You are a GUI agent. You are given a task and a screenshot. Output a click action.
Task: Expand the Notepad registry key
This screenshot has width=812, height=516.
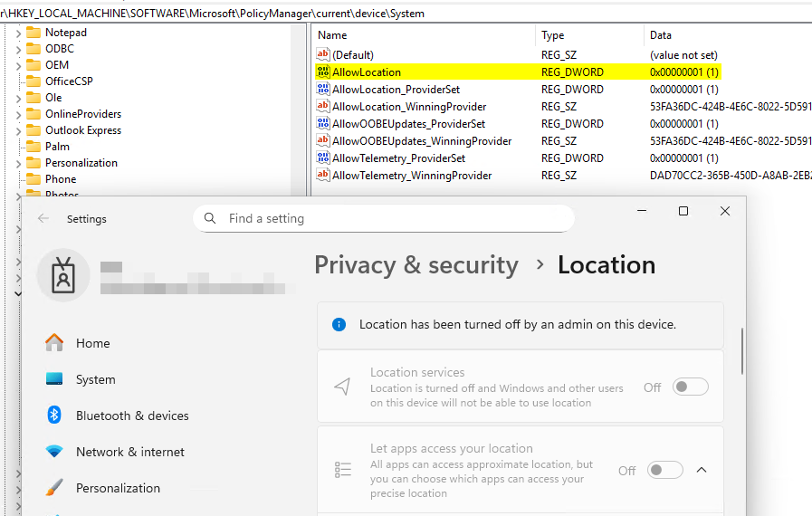tap(19, 33)
